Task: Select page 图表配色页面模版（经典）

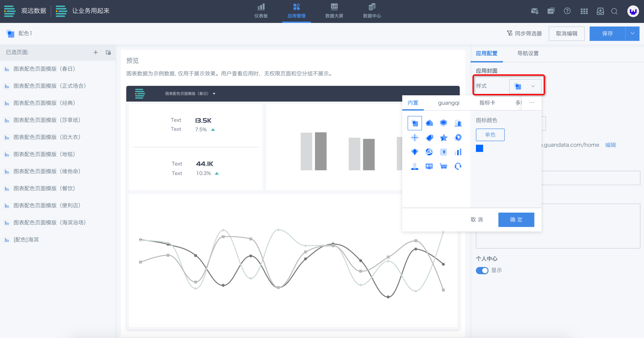Action: (58, 103)
